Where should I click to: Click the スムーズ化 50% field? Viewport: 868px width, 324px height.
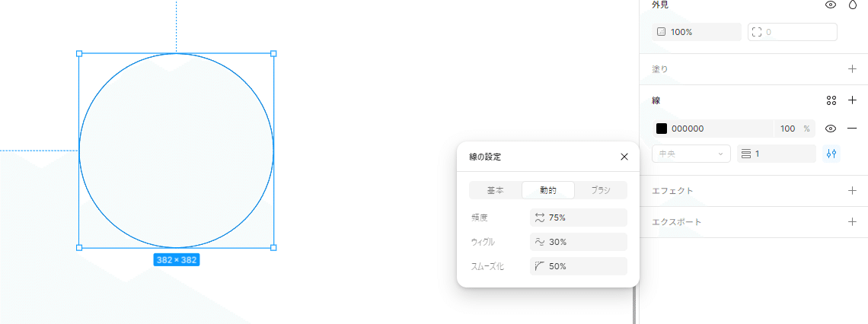pyautogui.click(x=579, y=266)
